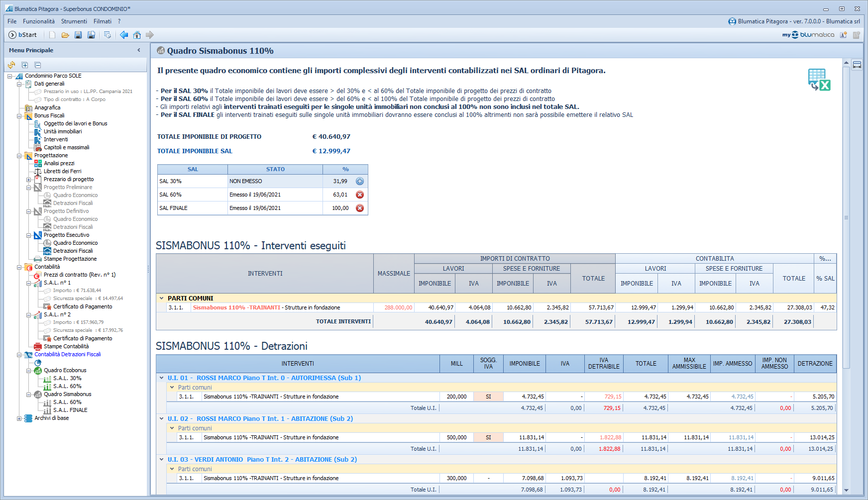The image size is (868, 500).
Task: Expand all tree nodes with the plus icon
Action: coord(25,65)
